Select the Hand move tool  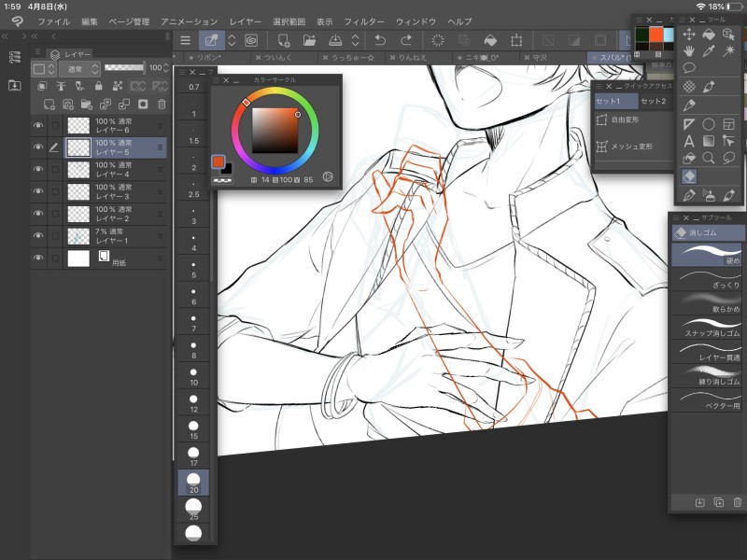click(x=689, y=50)
